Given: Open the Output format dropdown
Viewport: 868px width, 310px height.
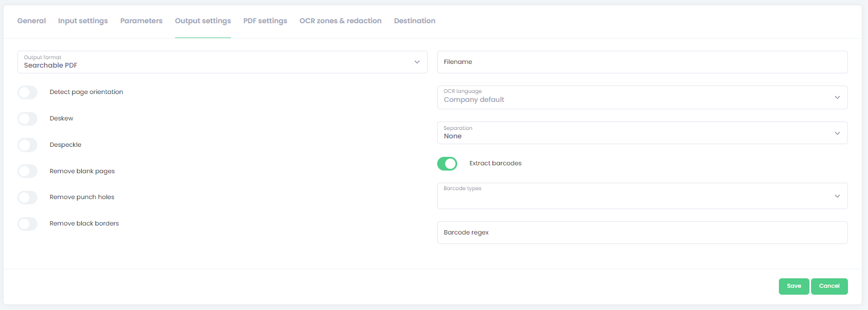Looking at the screenshot, I should pos(223,62).
